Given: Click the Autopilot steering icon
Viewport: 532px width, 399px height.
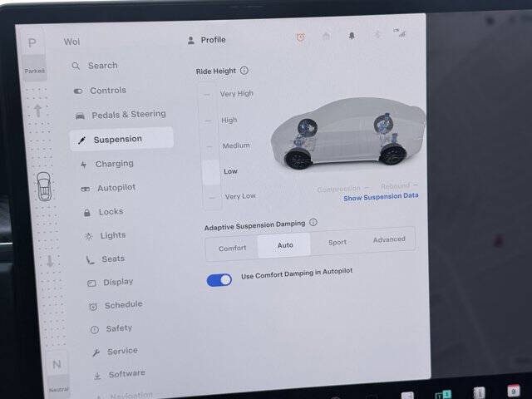Looking at the screenshot, I should coord(85,189).
